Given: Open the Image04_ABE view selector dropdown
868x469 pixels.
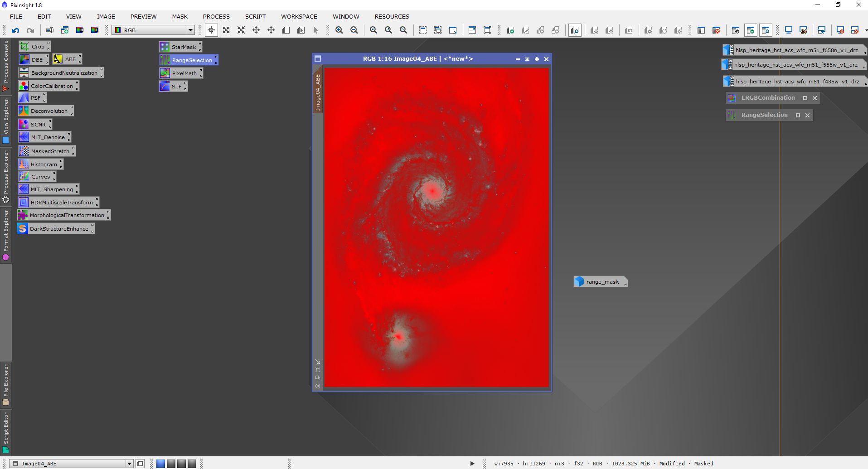Looking at the screenshot, I should pos(129,464).
